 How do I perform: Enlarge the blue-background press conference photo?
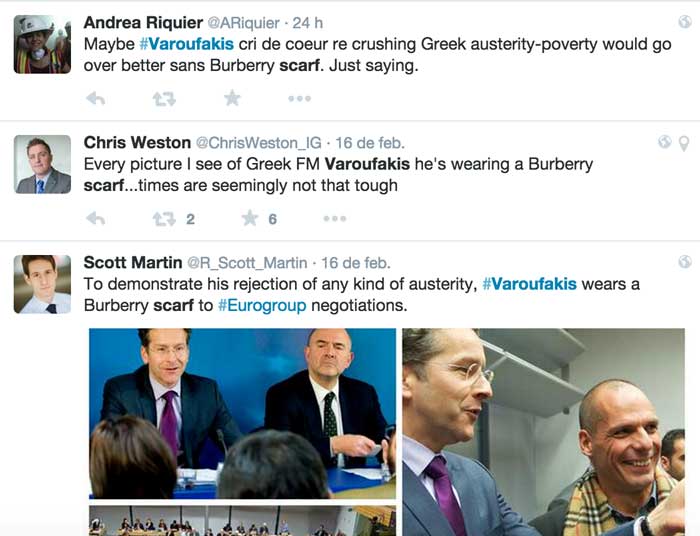pos(242,413)
